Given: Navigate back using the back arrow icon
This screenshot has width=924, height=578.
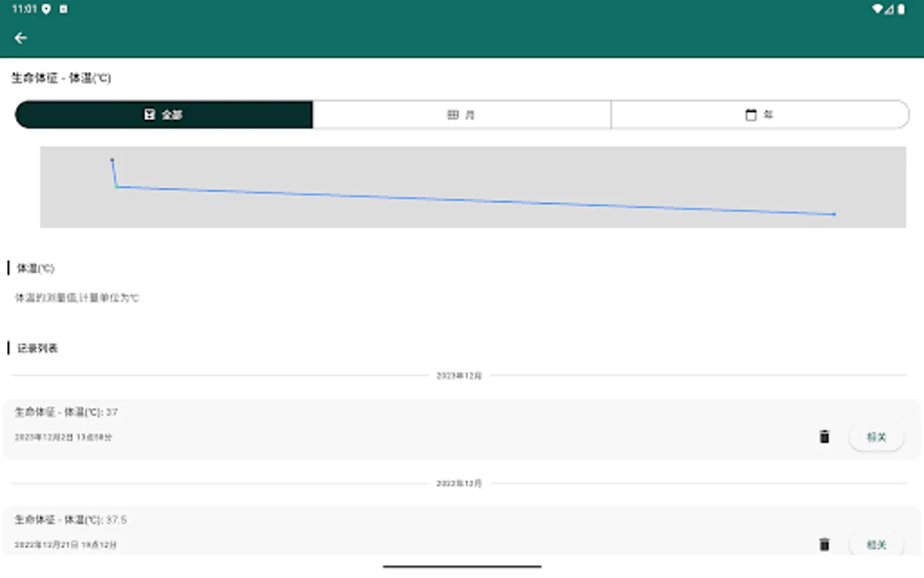Looking at the screenshot, I should click(x=21, y=37).
